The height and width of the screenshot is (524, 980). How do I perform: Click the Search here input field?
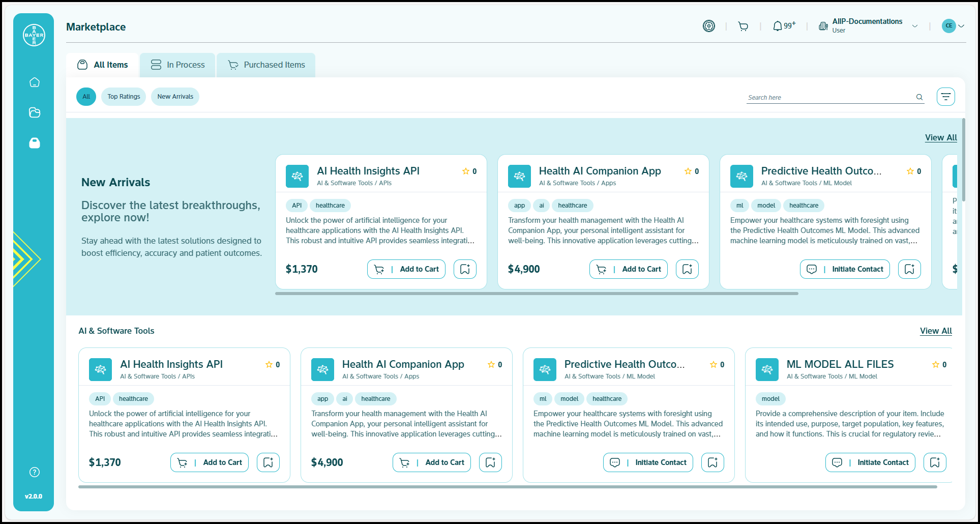tap(829, 97)
